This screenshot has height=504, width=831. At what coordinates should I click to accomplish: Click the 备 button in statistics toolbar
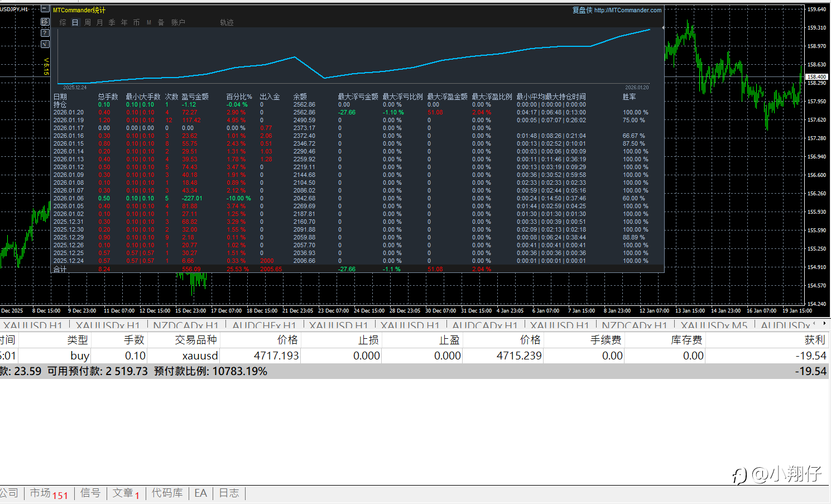pyautogui.click(x=161, y=22)
